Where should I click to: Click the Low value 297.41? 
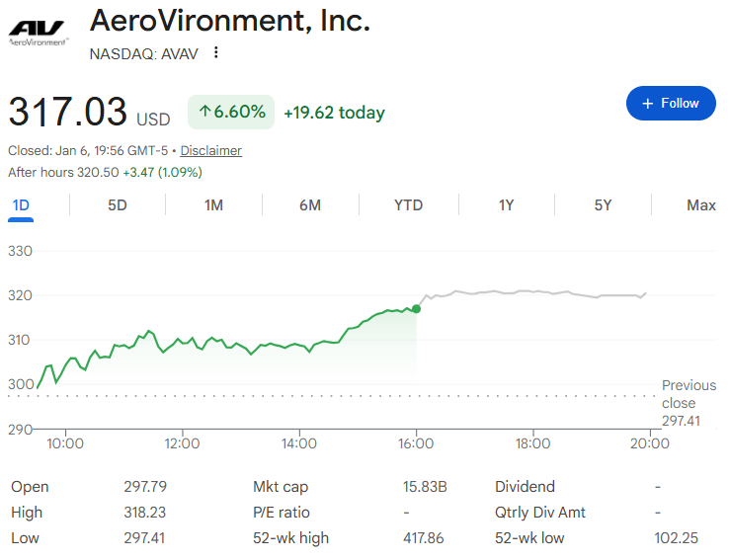[x=144, y=537]
